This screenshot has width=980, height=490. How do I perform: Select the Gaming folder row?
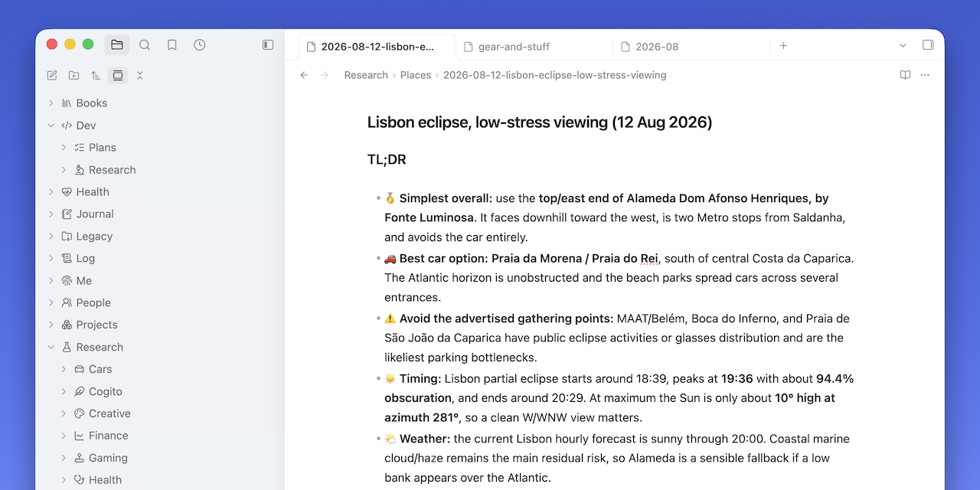pyautogui.click(x=159, y=458)
